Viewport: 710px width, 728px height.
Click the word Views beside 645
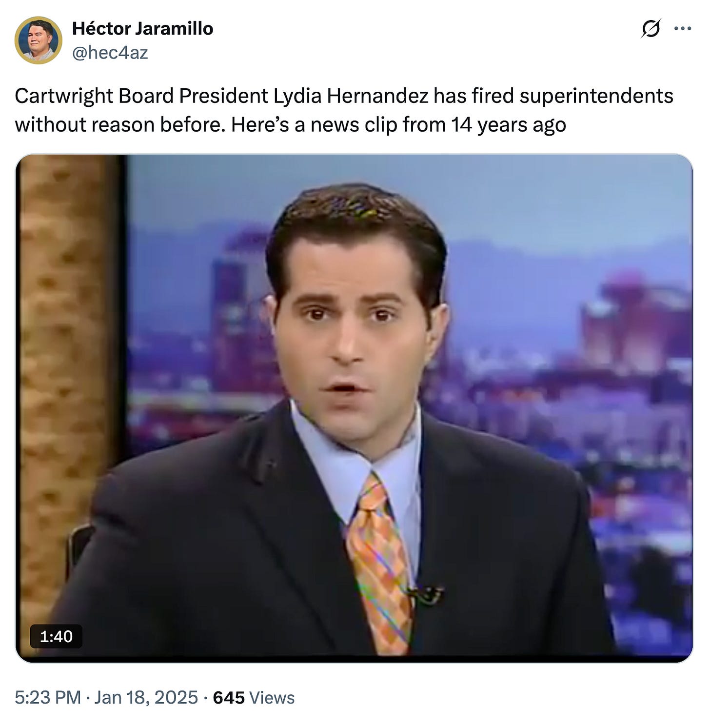tap(272, 697)
